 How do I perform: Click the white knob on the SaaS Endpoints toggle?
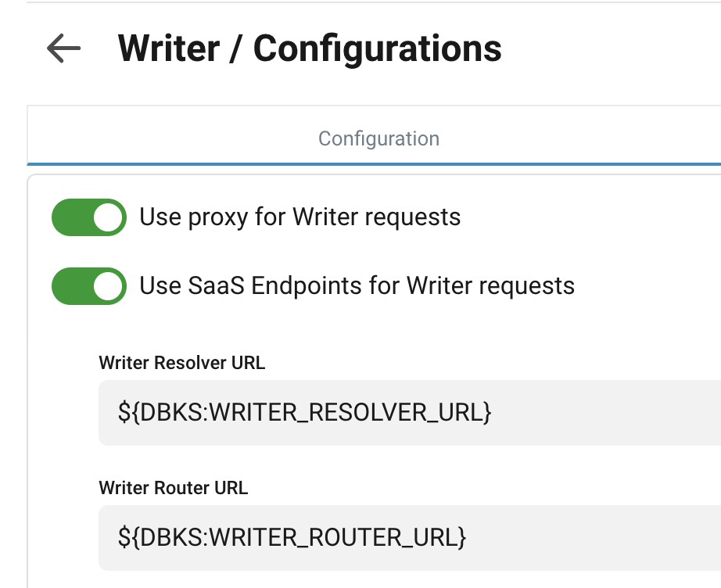point(109,286)
